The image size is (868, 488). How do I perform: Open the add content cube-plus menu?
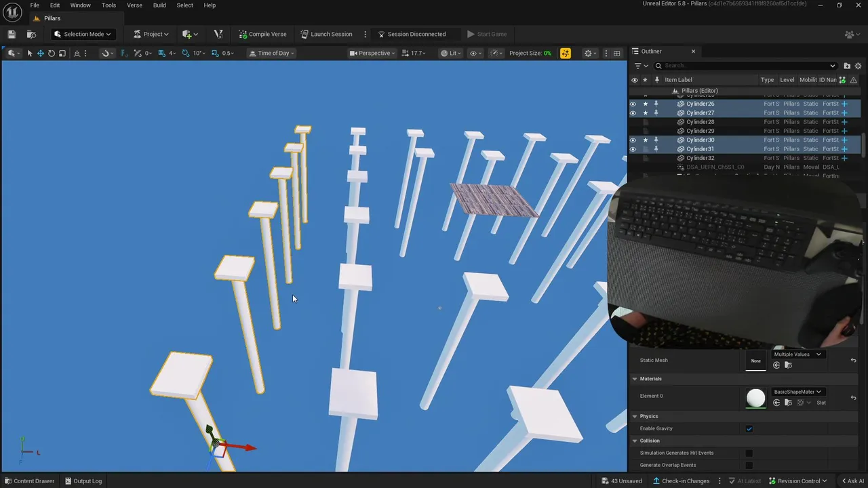click(190, 34)
